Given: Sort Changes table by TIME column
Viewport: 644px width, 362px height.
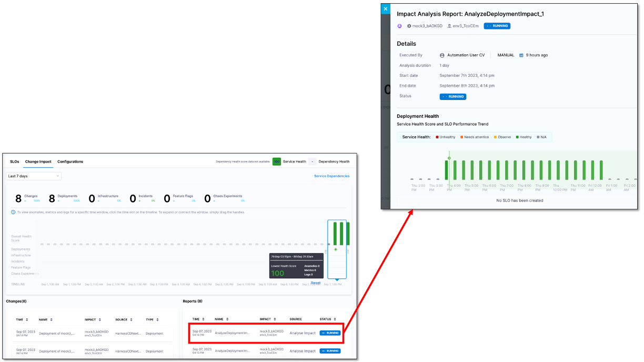Looking at the screenshot, I should 26,319.
